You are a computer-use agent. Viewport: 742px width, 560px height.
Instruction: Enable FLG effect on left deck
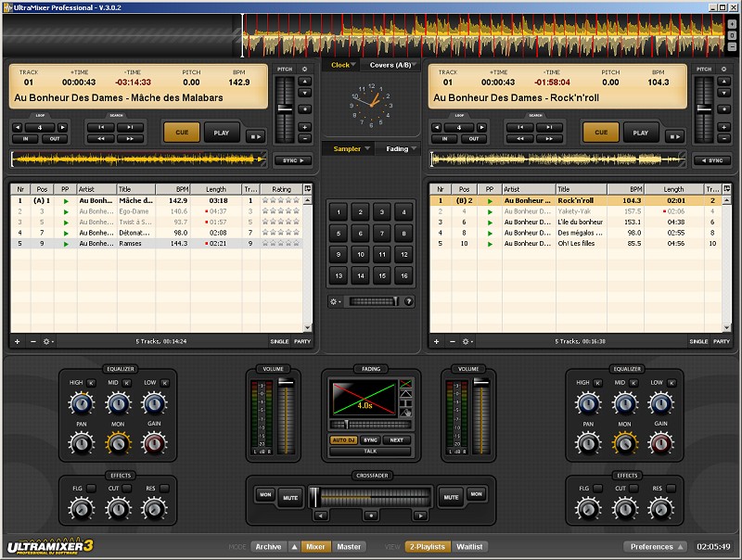[x=91, y=488]
